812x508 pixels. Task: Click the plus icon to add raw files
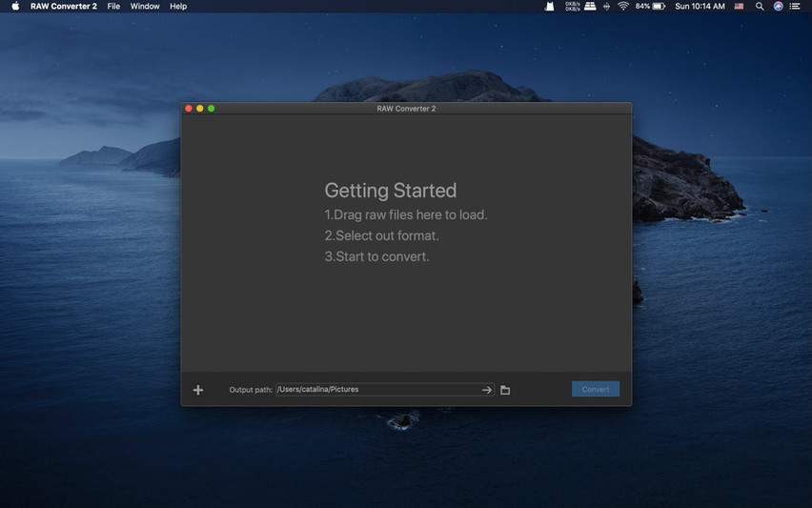pyautogui.click(x=198, y=390)
